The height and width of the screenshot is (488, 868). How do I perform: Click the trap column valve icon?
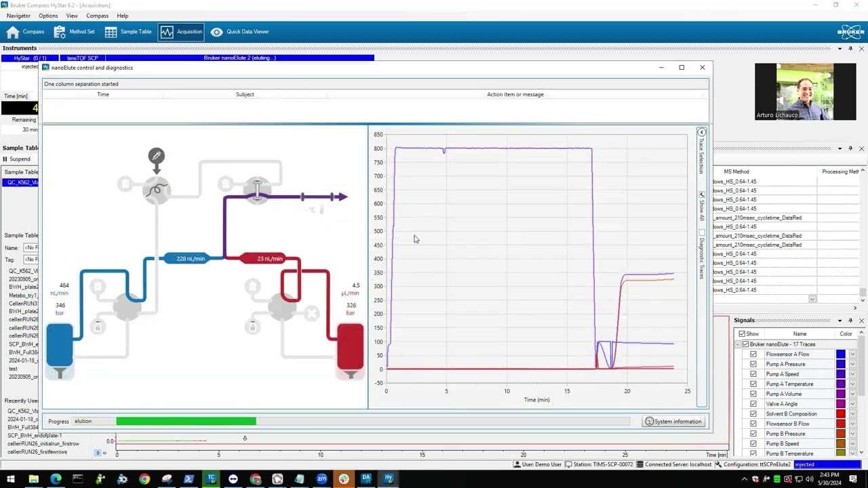click(157, 191)
